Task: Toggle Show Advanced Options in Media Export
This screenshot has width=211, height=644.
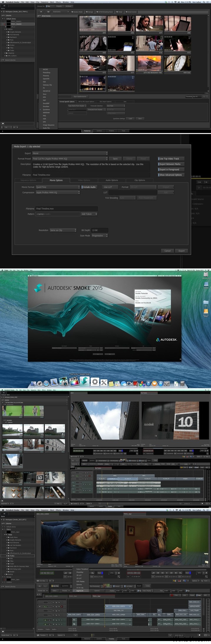Action: [170, 175]
